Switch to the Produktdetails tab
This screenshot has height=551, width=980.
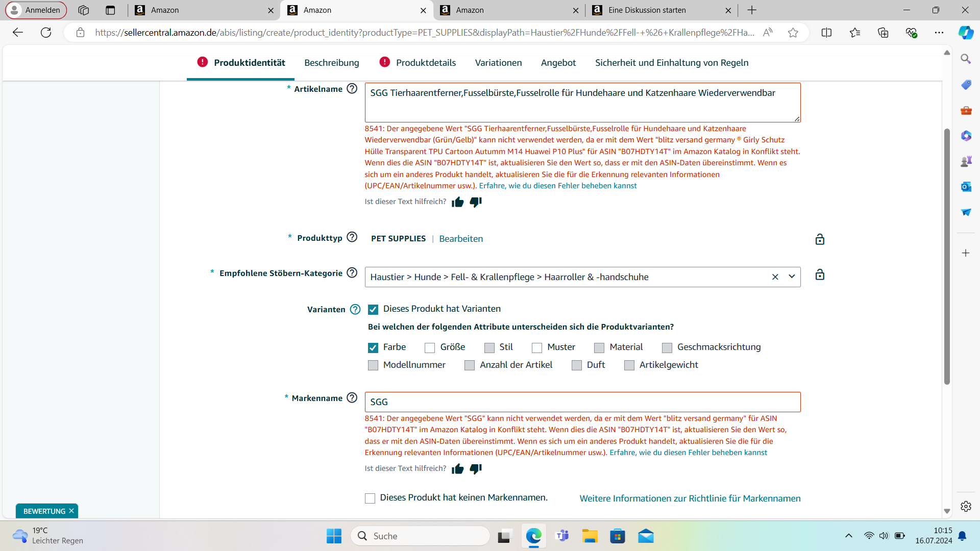[418, 63]
